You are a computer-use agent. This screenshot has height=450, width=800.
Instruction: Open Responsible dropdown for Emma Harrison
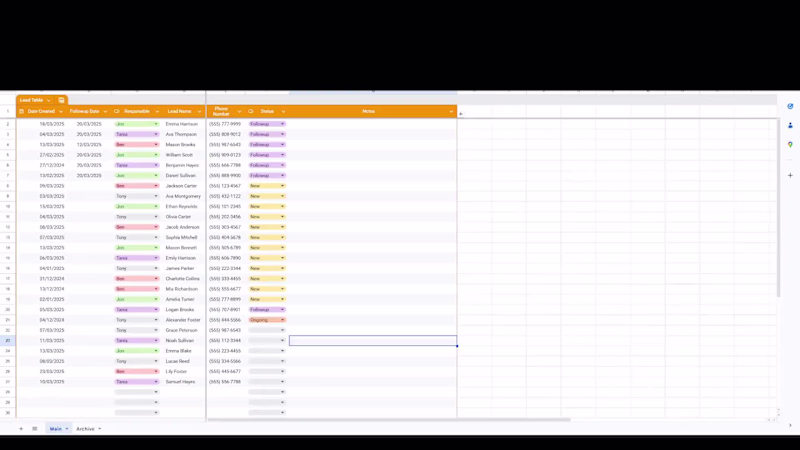[x=156, y=124]
